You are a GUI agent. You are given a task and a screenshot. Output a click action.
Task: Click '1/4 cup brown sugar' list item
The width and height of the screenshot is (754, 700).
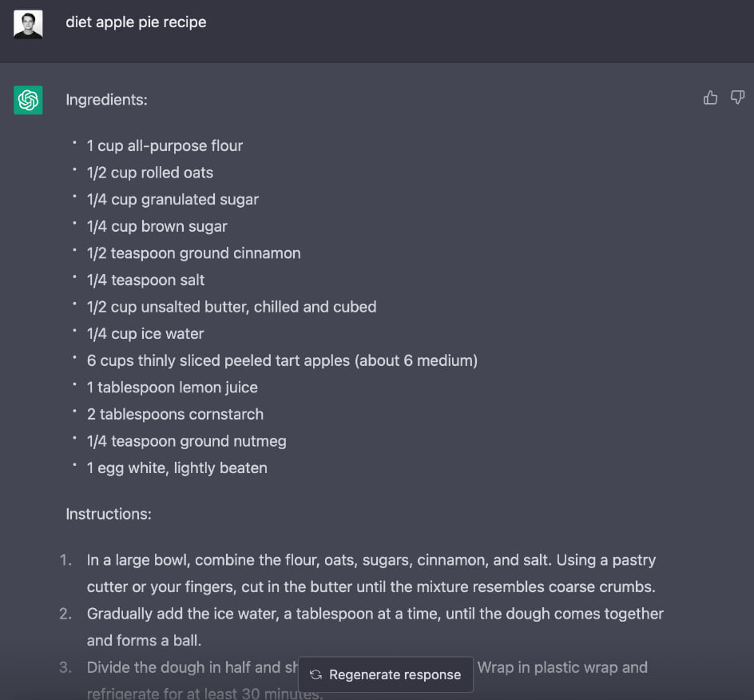tap(157, 227)
